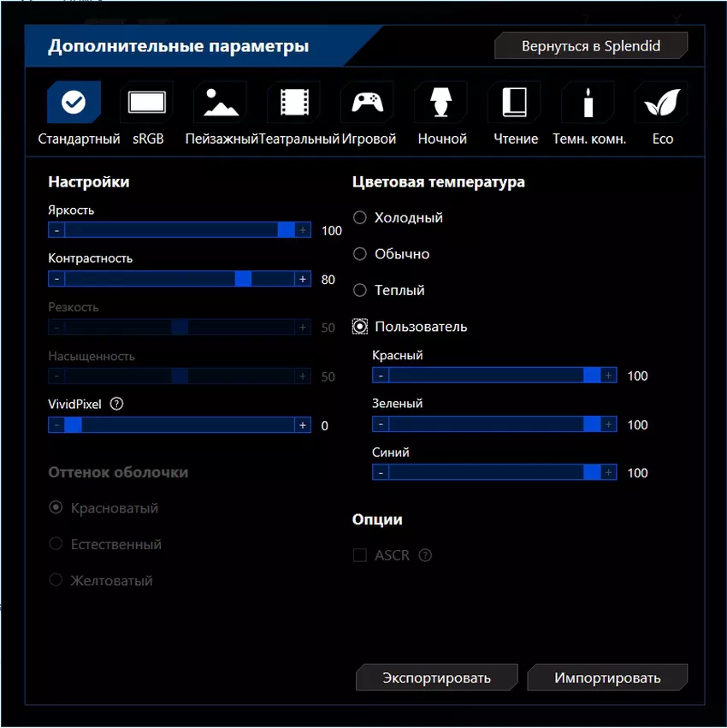Decrease Яркость with the minus button
Image resolution: width=727 pixels, height=728 pixels.
click(56, 230)
